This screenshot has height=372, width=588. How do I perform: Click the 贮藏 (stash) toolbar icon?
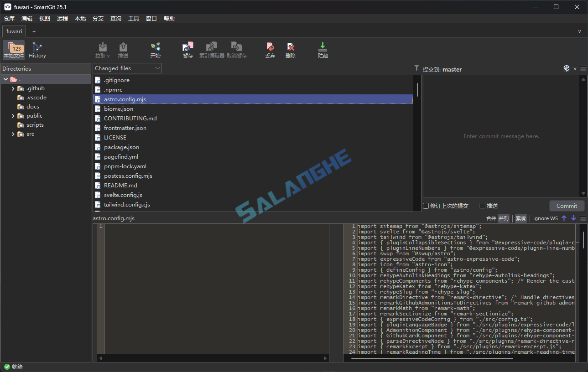323,50
